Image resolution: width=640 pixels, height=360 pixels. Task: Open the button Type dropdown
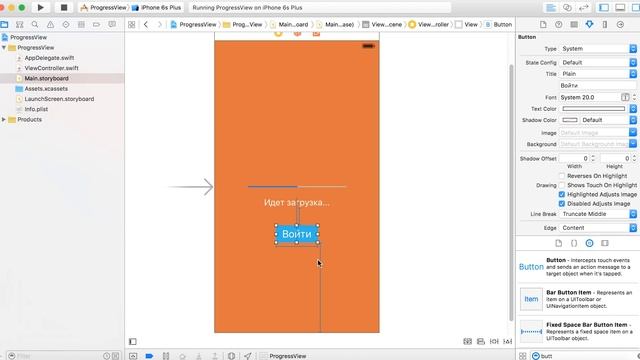tap(598, 49)
